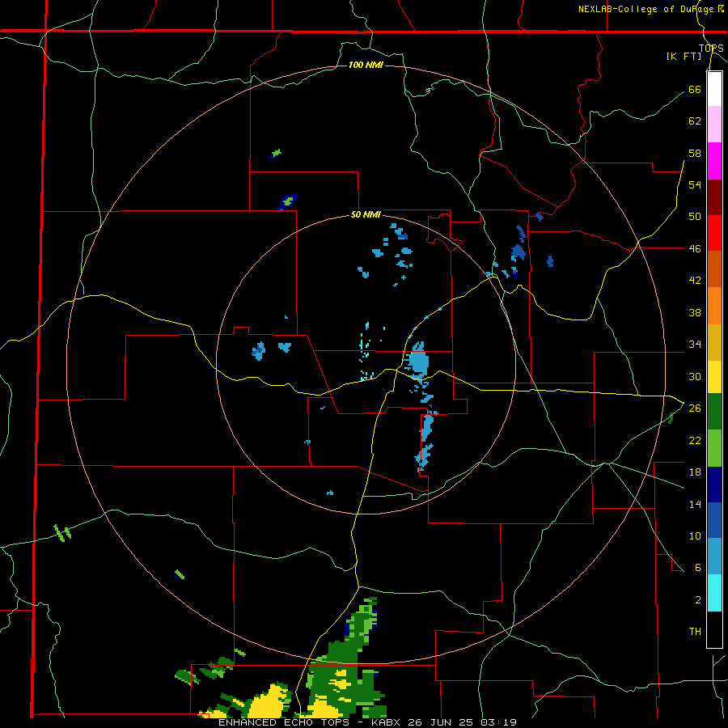Click the "58" scale value
Image resolution: width=728 pixels, height=728 pixels.
pos(695,153)
